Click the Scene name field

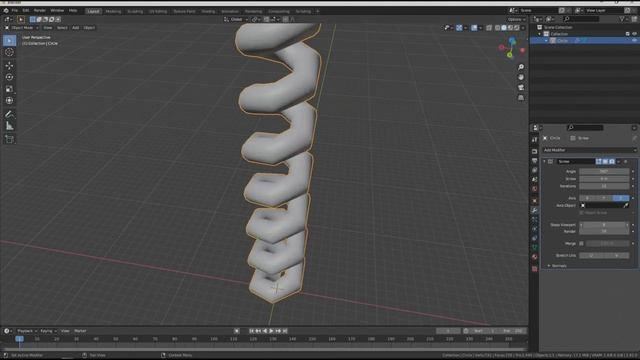[538, 11]
